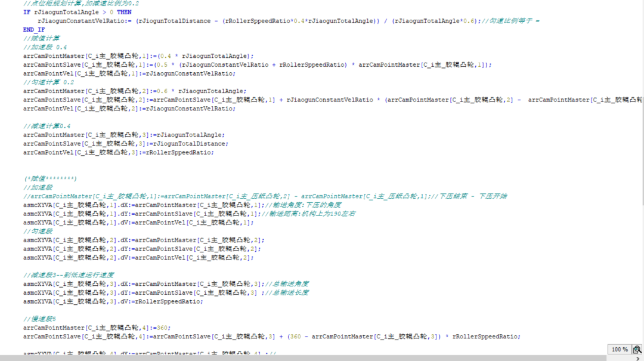Click the comment "//减速段3--到低速运行速度"
This screenshot has height=361, width=644.
tap(69, 275)
